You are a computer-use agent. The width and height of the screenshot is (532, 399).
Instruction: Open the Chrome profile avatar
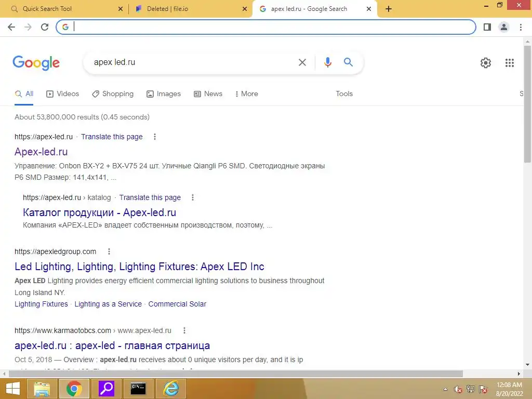(x=504, y=27)
